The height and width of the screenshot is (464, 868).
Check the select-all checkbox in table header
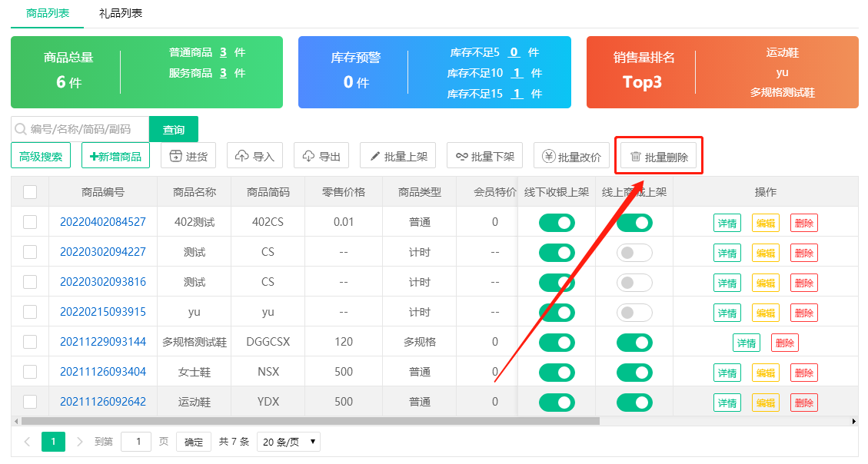(x=31, y=192)
